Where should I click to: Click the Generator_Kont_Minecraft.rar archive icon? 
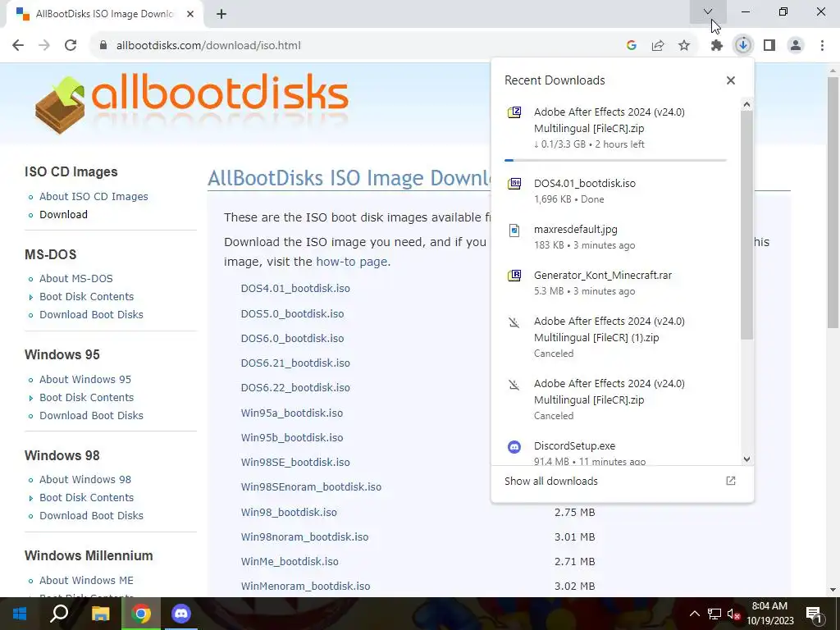click(x=514, y=276)
